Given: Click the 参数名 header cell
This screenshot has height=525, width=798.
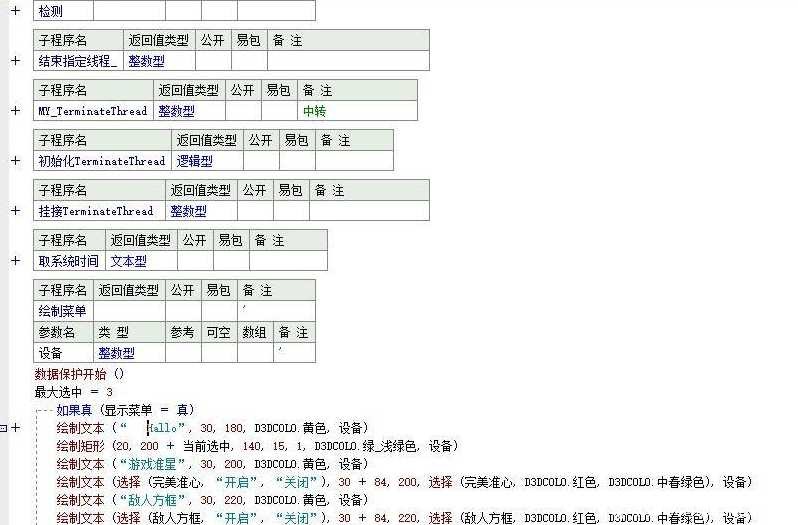Looking at the screenshot, I should [x=64, y=332].
